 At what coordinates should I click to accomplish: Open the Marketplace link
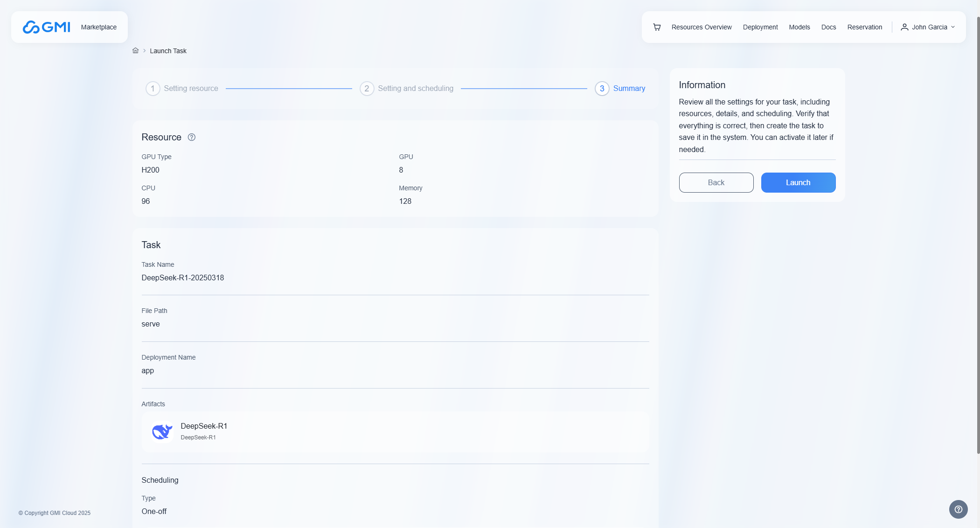[x=99, y=27]
